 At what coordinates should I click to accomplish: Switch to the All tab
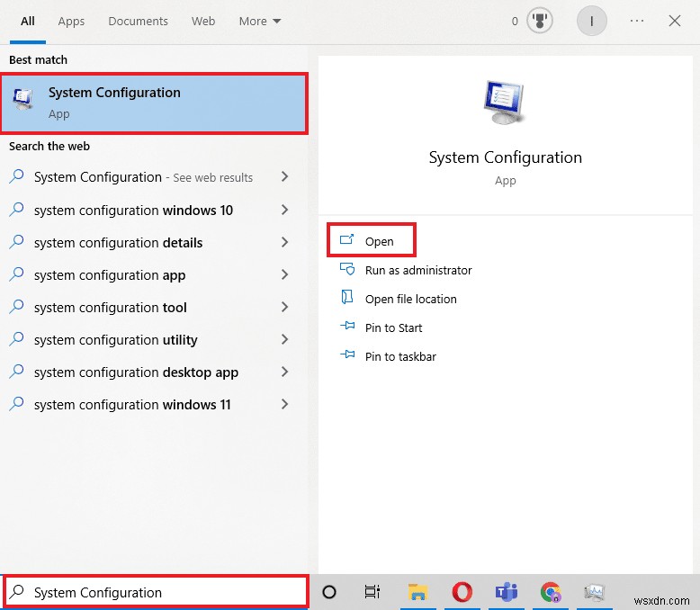(x=28, y=21)
